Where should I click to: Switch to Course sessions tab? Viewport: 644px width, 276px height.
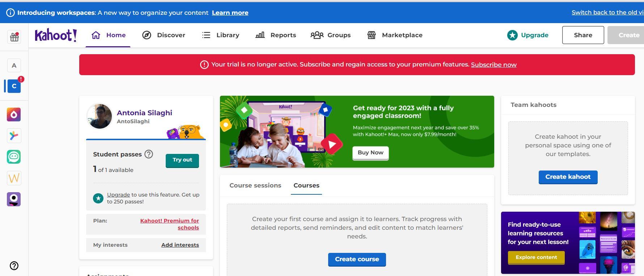click(x=255, y=185)
